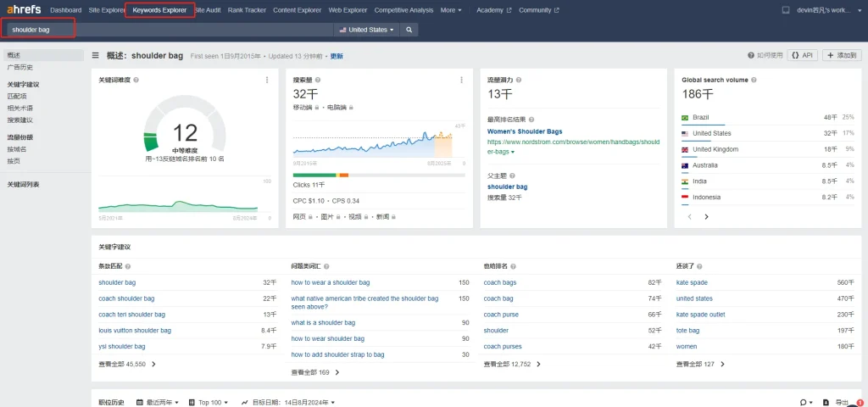Switch to Site Explorer
Image resolution: width=868 pixels, height=407 pixels.
pyautogui.click(x=107, y=10)
